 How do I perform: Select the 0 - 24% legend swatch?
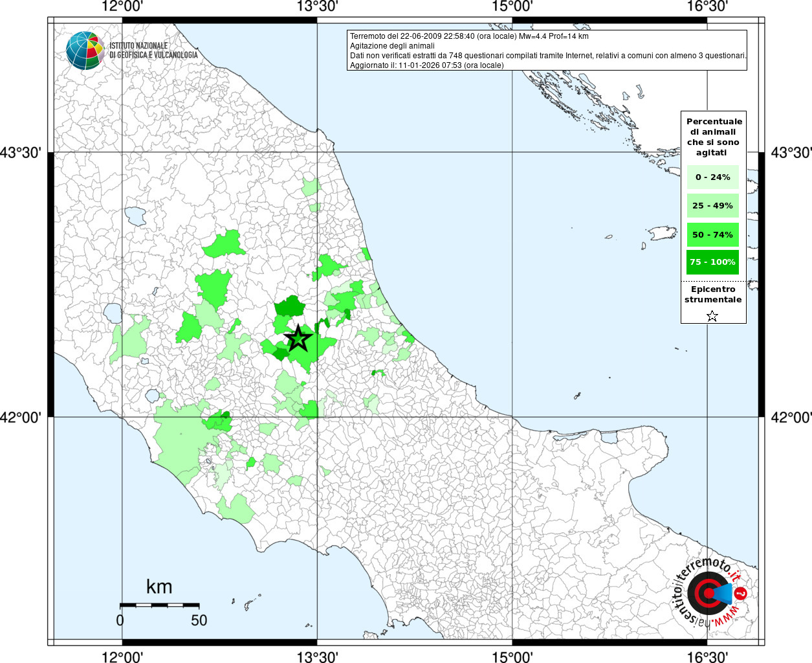point(712,177)
